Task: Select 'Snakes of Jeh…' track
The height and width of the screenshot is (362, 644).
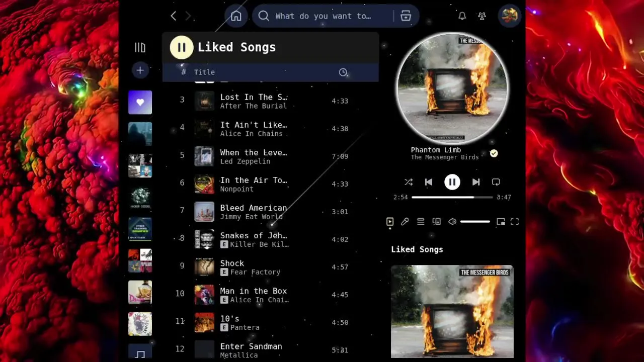Action: coord(254,235)
